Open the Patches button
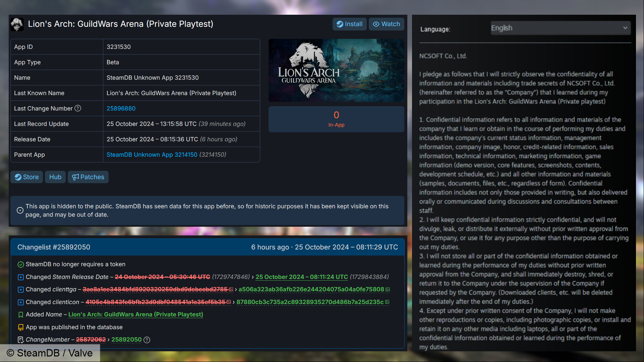Screen dimensions: 644x362 88,177
